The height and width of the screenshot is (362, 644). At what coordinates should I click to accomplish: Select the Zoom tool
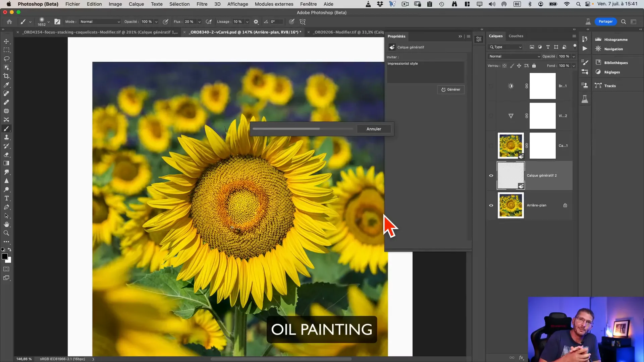[x=6, y=233]
